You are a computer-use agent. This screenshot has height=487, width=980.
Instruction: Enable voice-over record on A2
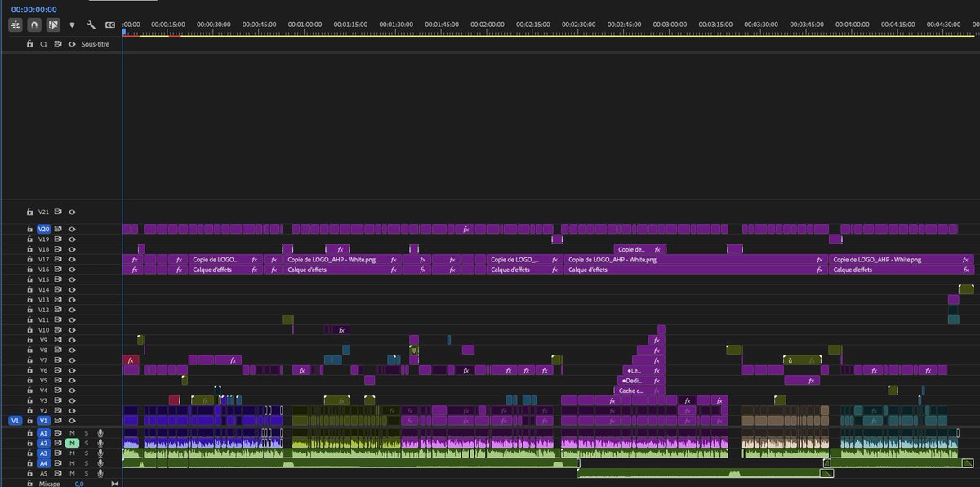100,443
